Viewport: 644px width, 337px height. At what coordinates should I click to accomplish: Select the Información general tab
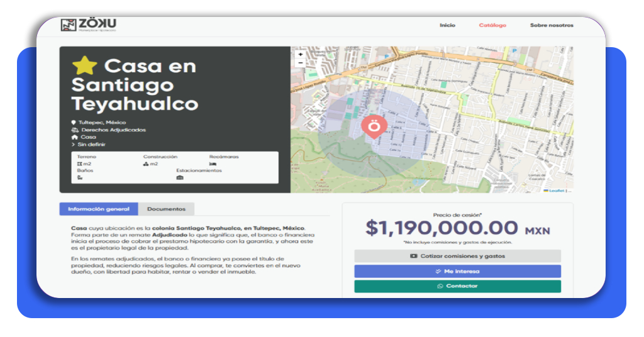click(x=99, y=209)
